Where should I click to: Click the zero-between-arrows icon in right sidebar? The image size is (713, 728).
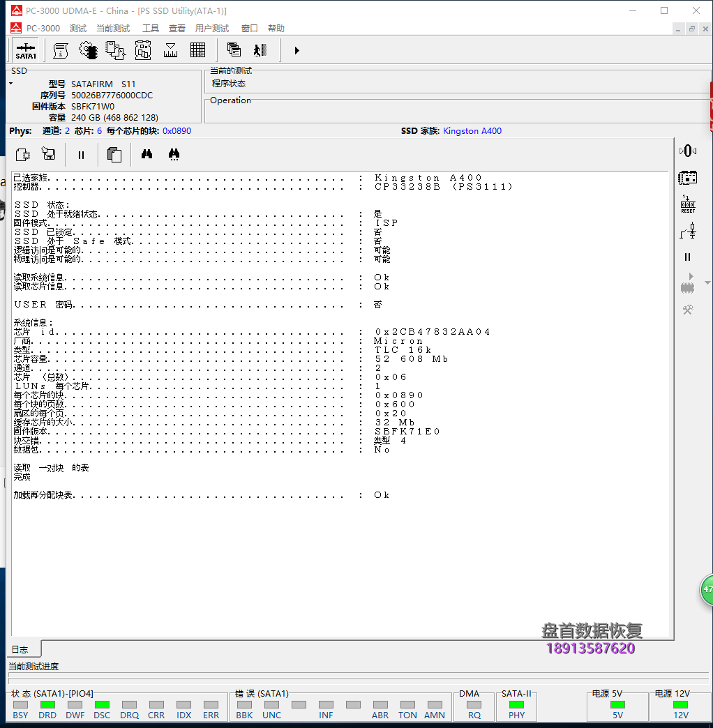pyautogui.click(x=688, y=151)
